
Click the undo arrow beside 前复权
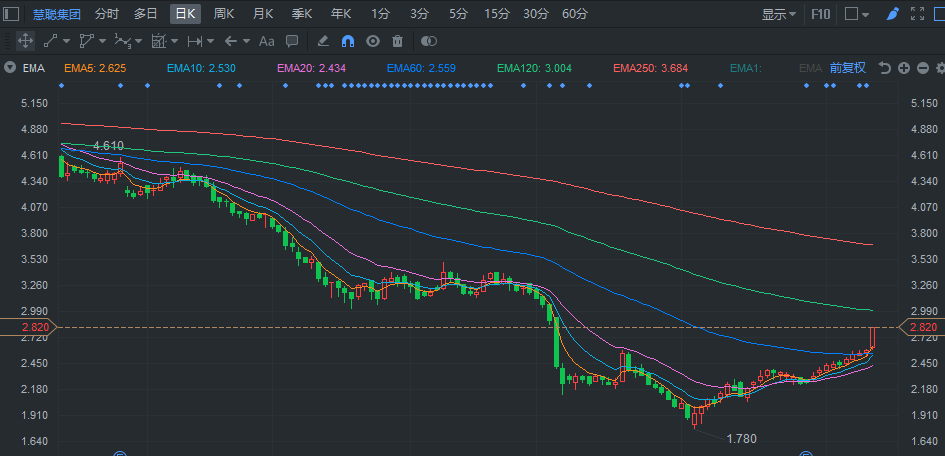coord(884,68)
